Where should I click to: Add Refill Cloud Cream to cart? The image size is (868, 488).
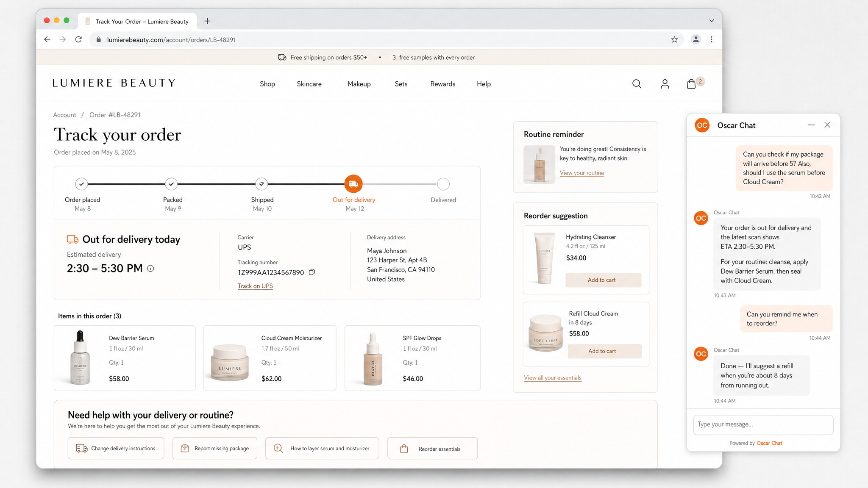(x=604, y=351)
